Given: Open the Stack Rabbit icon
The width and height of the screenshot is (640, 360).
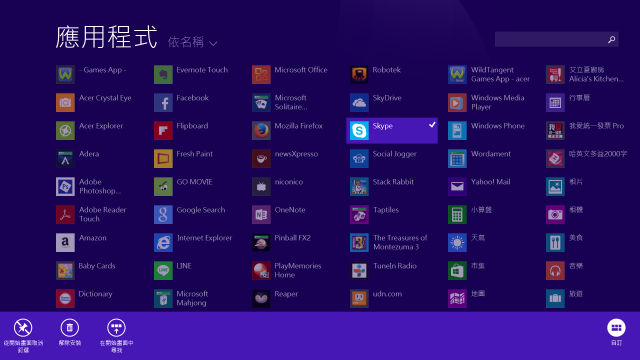Looking at the screenshot, I should 359,187.
